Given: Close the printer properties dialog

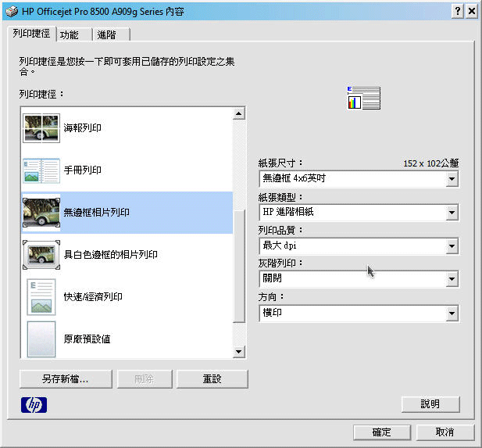Looking at the screenshot, I should click(472, 12).
